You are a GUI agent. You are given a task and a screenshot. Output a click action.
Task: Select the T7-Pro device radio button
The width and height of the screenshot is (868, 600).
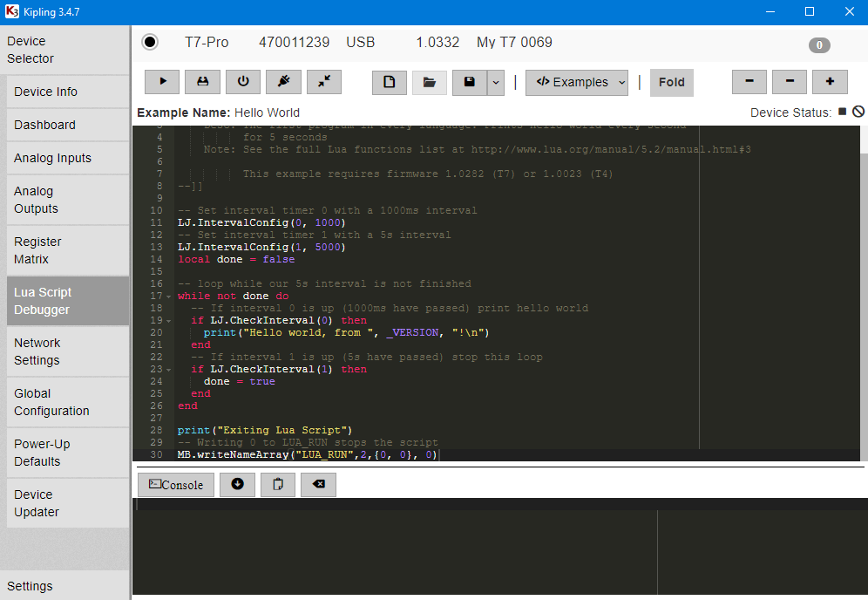click(x=149, y=41)
